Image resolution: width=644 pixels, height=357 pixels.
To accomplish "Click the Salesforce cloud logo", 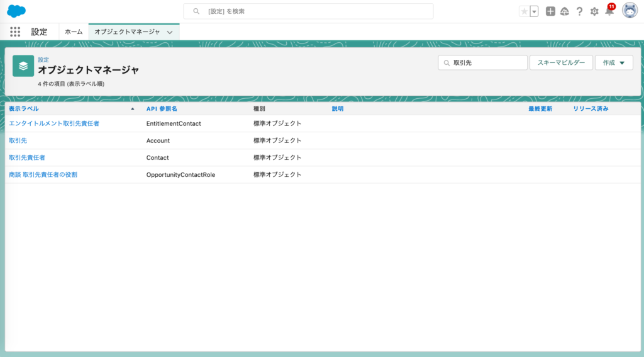I will 16,11.
